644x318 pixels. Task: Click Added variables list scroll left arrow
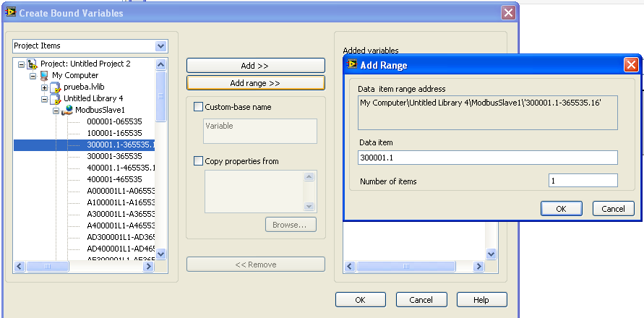click(350, 267)
